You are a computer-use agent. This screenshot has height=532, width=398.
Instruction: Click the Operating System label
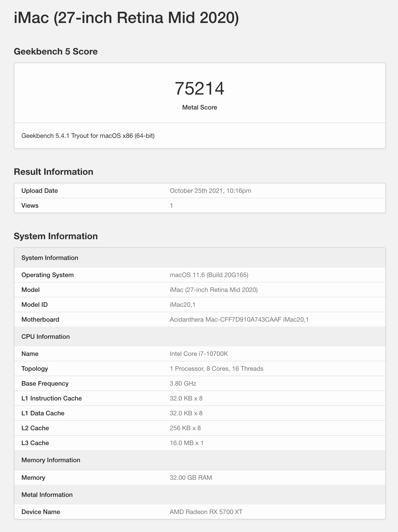47,275
